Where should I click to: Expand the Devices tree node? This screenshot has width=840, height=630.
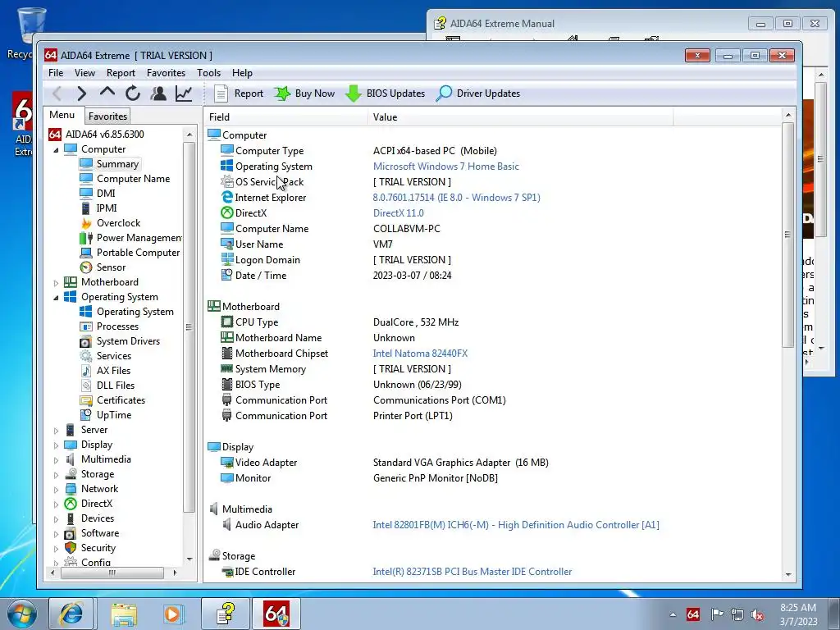[57, 519]
